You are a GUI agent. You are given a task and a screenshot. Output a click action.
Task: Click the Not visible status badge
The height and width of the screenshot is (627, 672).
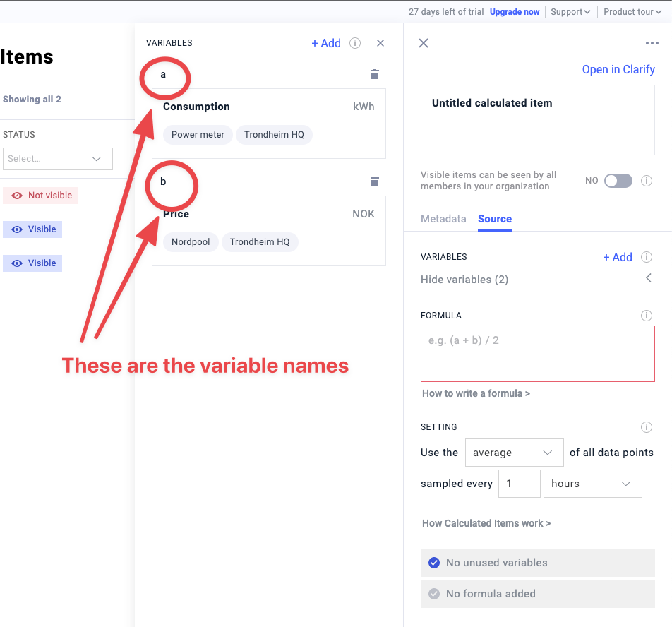click(40, 196)
